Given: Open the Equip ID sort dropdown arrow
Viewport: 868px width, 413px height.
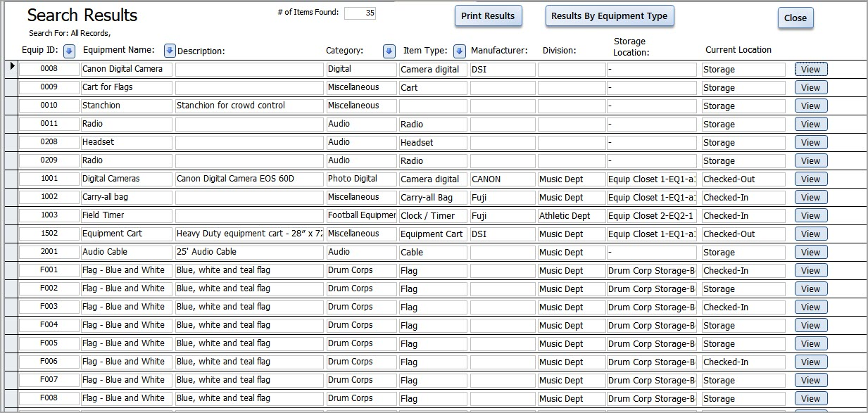Looking at the screenshot, I should pos(69,51).
